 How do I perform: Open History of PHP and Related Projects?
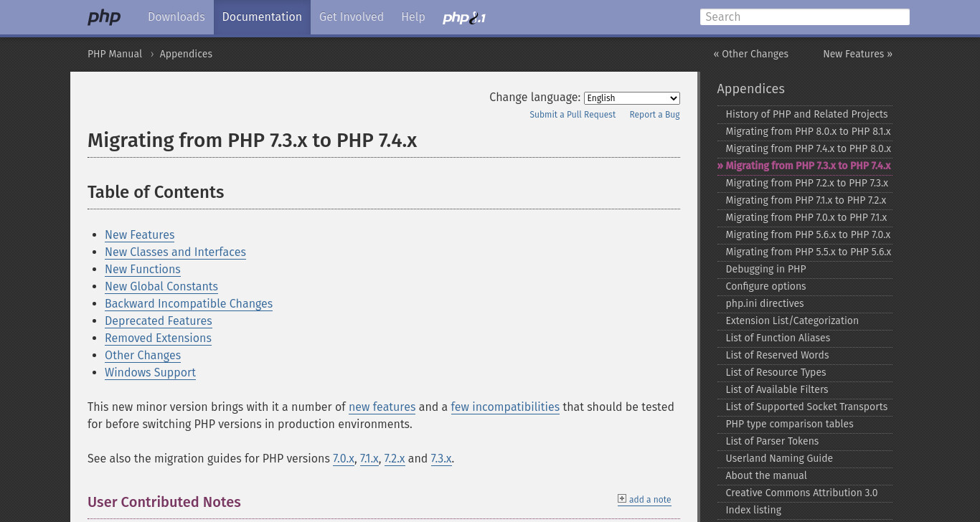(806, 115)
